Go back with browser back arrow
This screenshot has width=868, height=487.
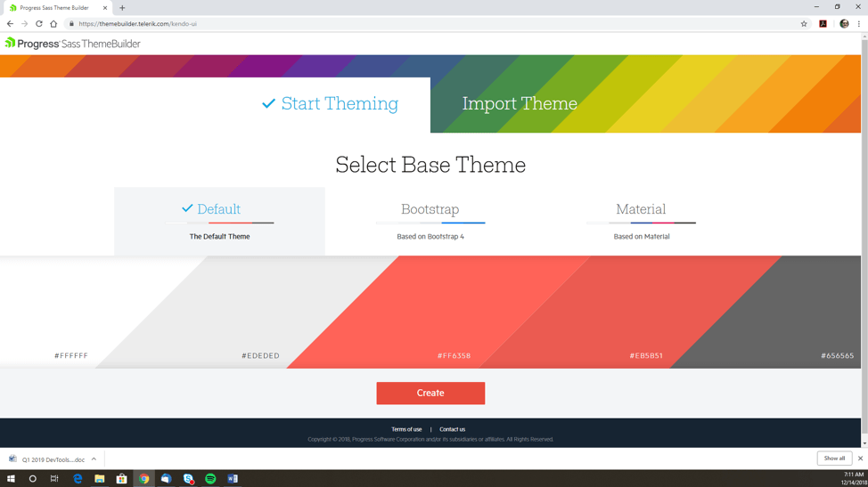coord(10,24)
